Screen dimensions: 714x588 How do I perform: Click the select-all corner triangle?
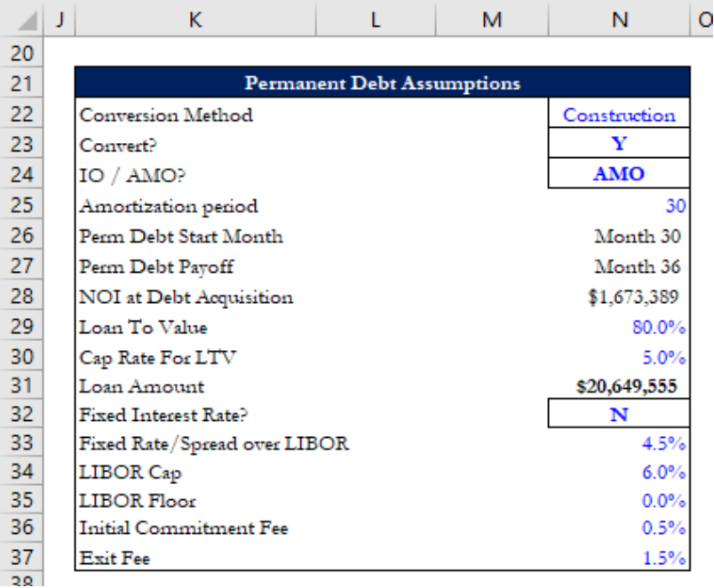[x=27, y=21]
